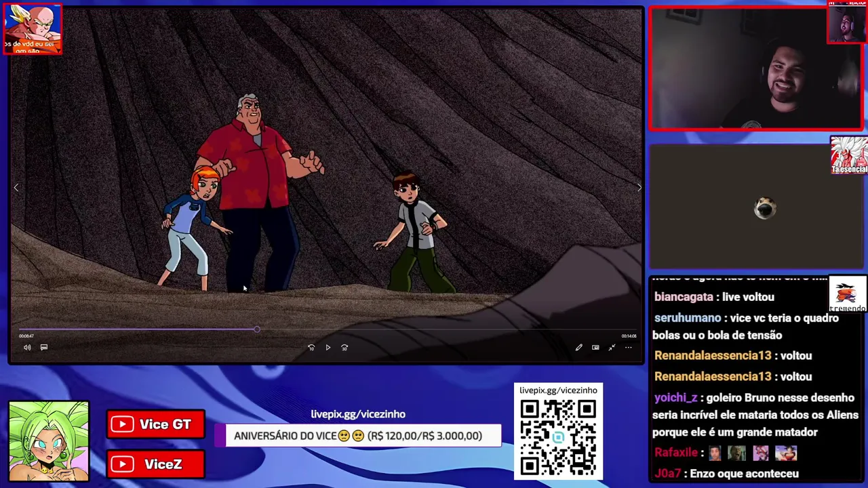Click the streamer webcam feed

point(755,68)
